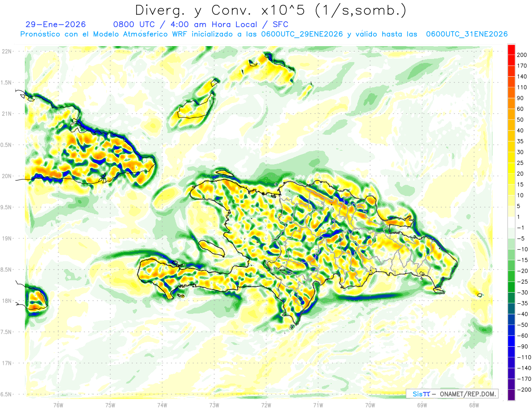Click the '74W' longitude label
532x411 pixels.
(x=162, y=405)
